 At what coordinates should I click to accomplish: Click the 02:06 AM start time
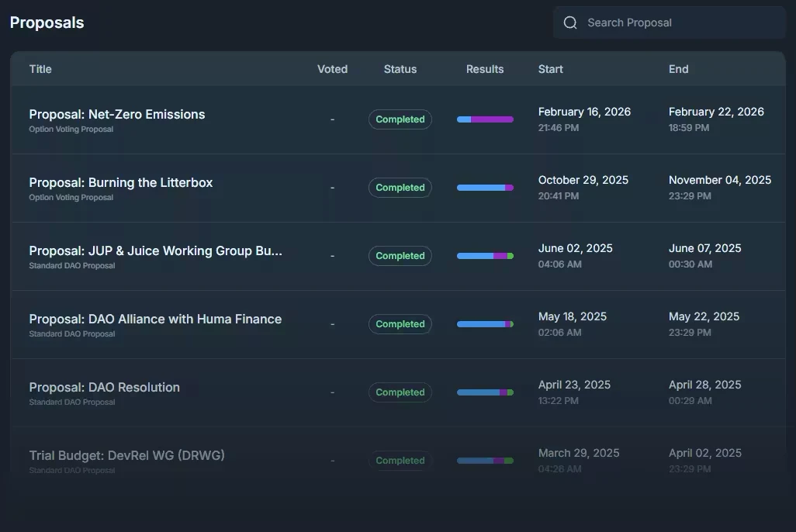coord(560,333)
